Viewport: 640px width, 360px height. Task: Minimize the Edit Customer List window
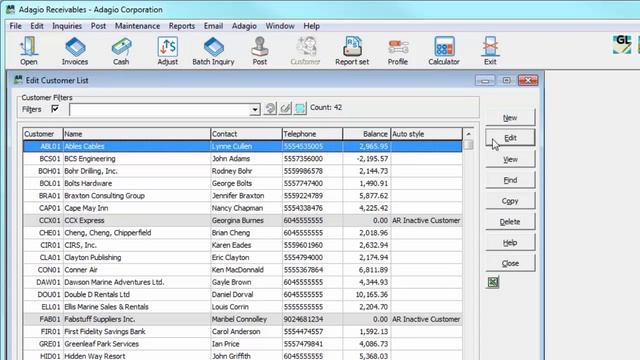click(x=485, y=80)
